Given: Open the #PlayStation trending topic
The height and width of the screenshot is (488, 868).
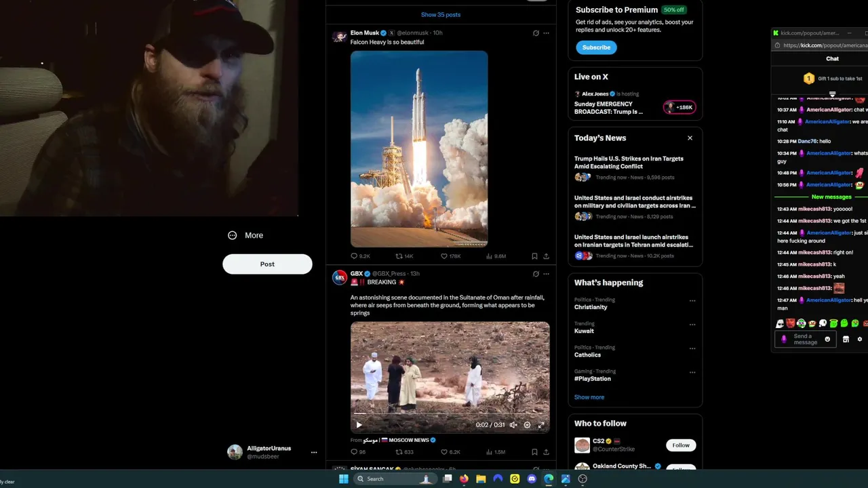Looking at the screenshot, I should 593,378.
